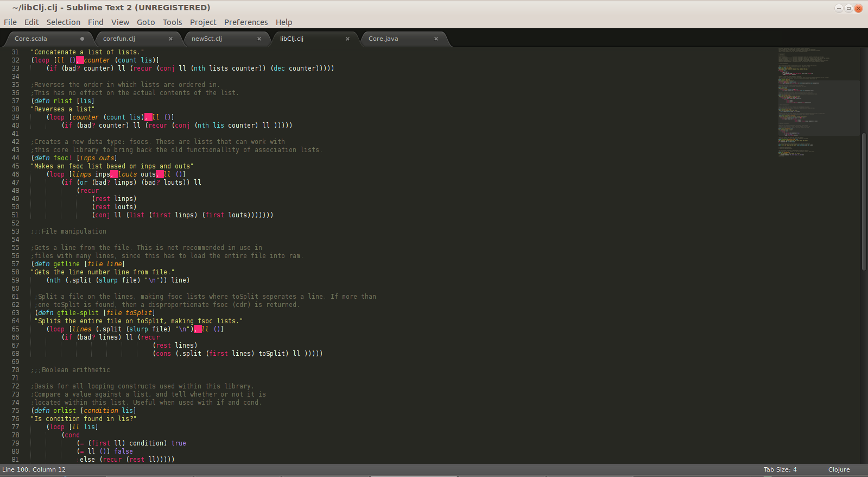Close the Core.java tab
This screenshot has height=477, width=868.
click(x=436, y=39)
